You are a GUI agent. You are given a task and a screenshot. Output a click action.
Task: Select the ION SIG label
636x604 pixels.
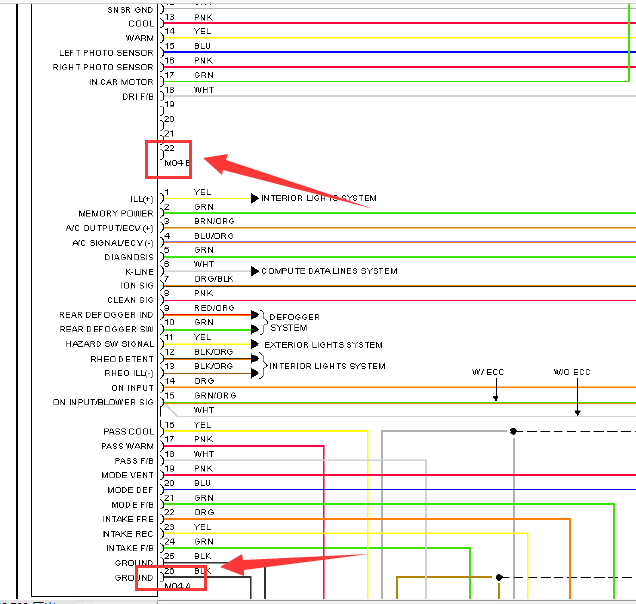point(137,286)
